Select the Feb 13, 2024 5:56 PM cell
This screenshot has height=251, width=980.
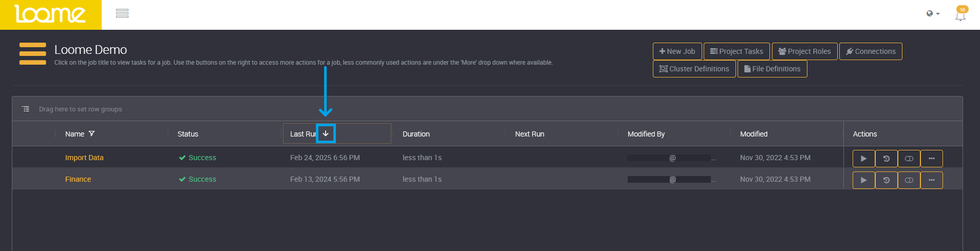point(325,179)
